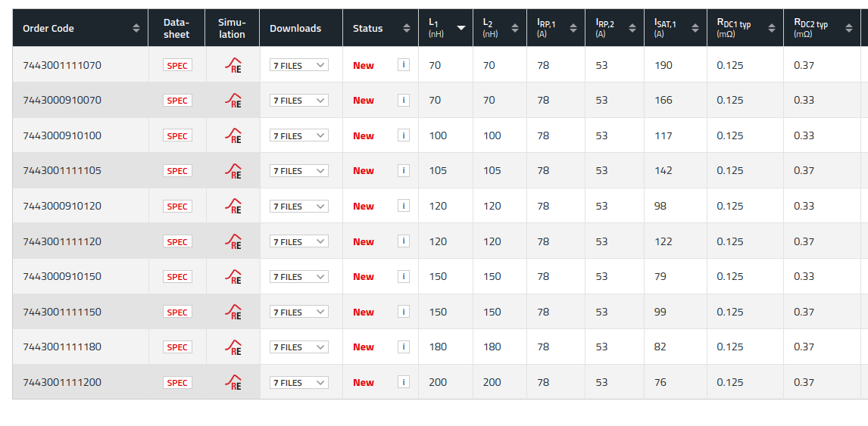Sort by Order Code arrows icon
The width and height of the screenshot is (868, 426).
[136, 28]
